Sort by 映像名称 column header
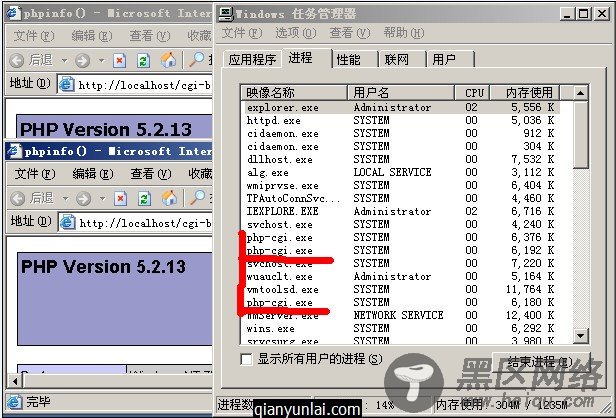Image resolution: width=616 pixels, height=418 pixels. 294,93
